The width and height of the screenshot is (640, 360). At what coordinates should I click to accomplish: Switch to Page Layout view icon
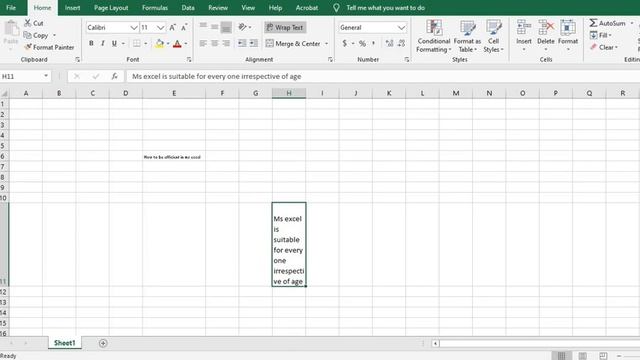[x=582, y=356]
